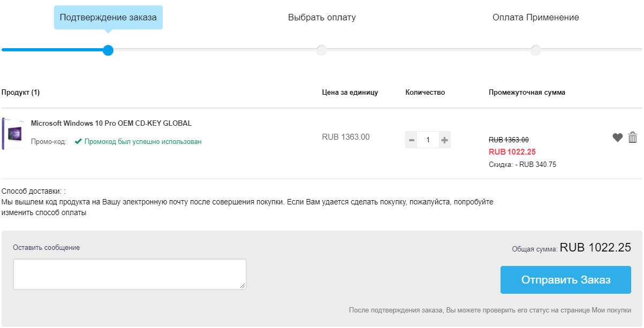Click the active blue progress step dot
The width and height of the screenshot is (644, 328).
pos(108,50)
